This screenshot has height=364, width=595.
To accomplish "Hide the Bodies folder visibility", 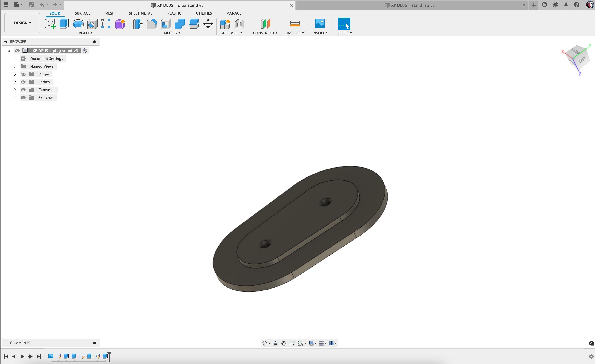I will click(x=23, y=82).
